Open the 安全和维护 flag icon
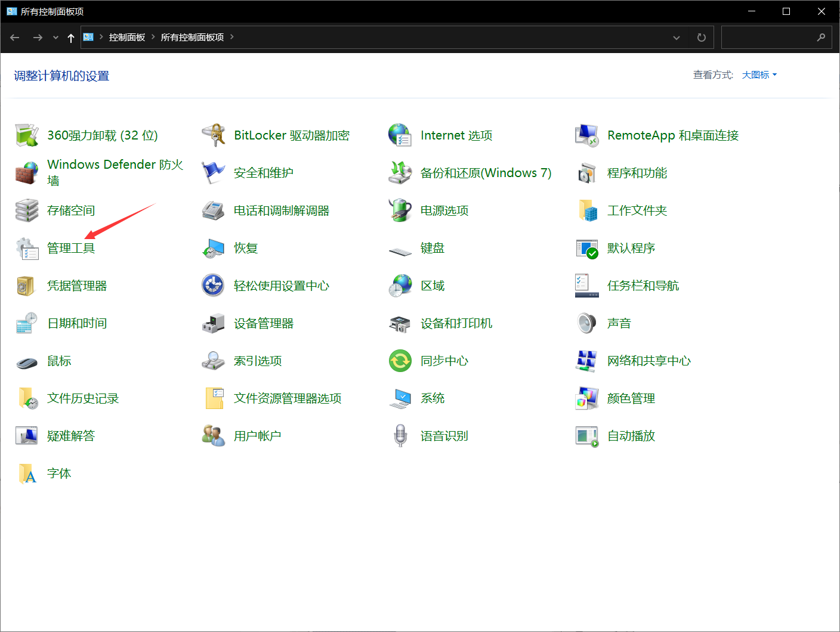The height and width of the screenshot is (632, 840). click(214, 173)
